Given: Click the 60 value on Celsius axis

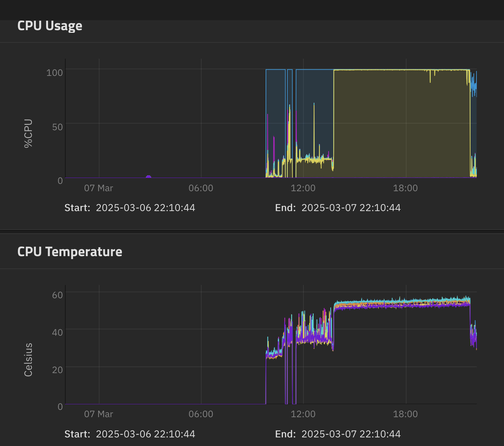Looking at the screenshot, I should [57, 295].
